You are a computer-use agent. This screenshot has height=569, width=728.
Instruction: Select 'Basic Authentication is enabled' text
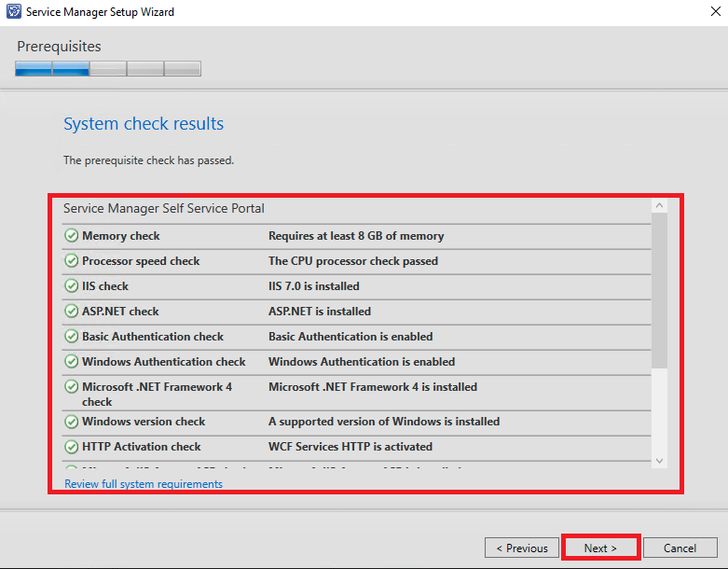coord(350,337)
